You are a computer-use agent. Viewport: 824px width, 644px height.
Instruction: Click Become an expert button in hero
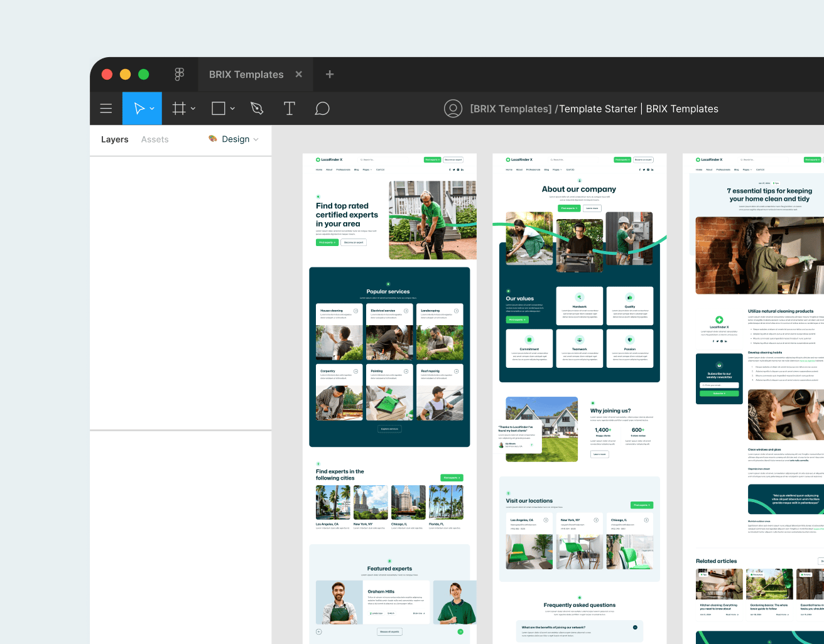click(354, 242)
